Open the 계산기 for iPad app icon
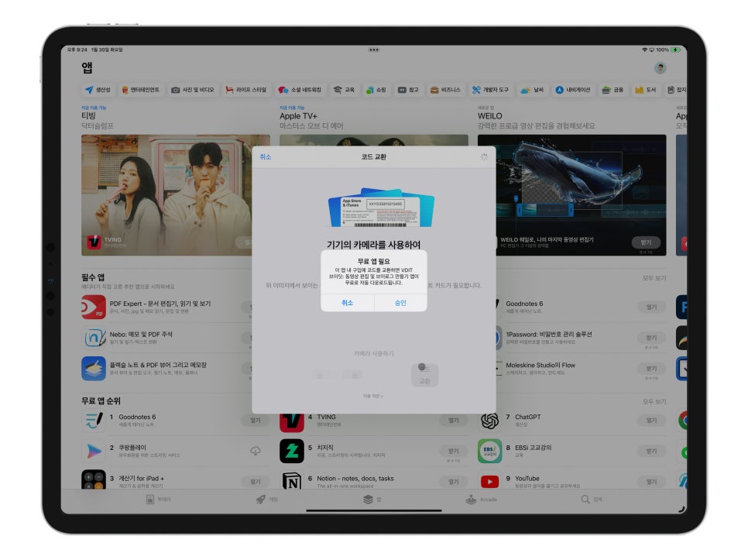 coord(94,479)
